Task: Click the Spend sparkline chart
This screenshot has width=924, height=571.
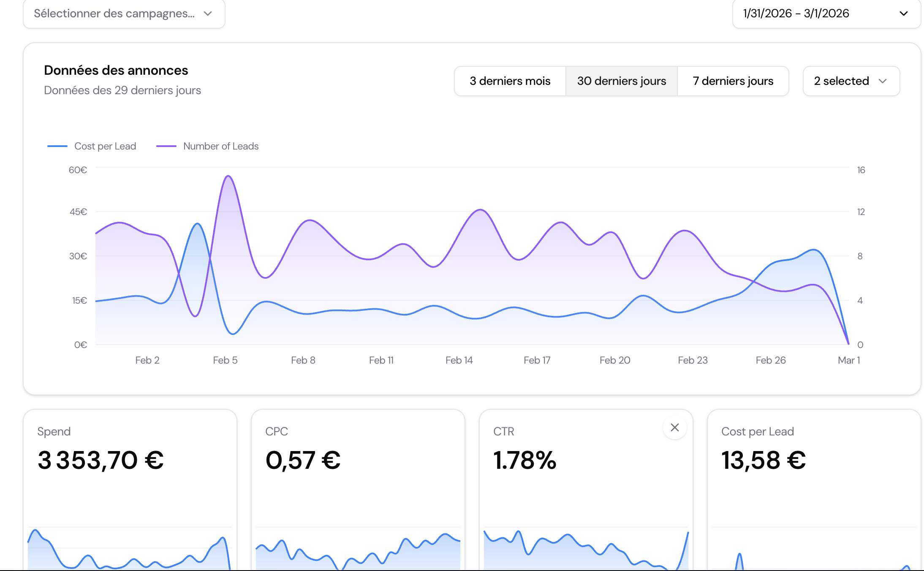Action: click(x=130, y=549)
